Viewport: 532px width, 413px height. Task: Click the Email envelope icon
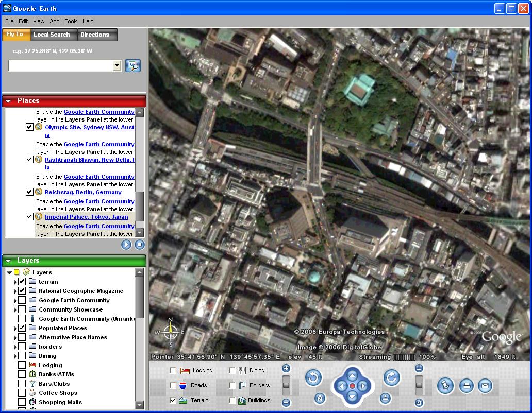[x=485, y=385]
